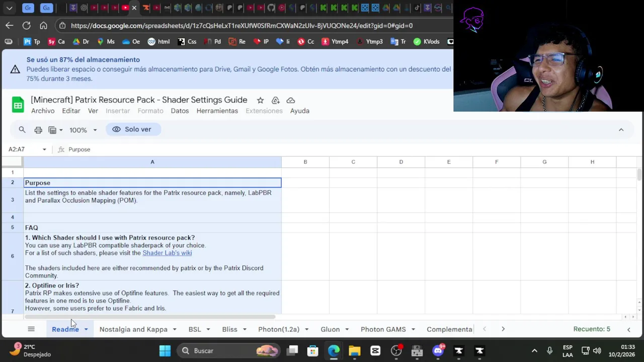Image resolution: width=644 pixels, height=362 pixels.
Task: Open the tab search chevron dropdown
Action: 10,8
